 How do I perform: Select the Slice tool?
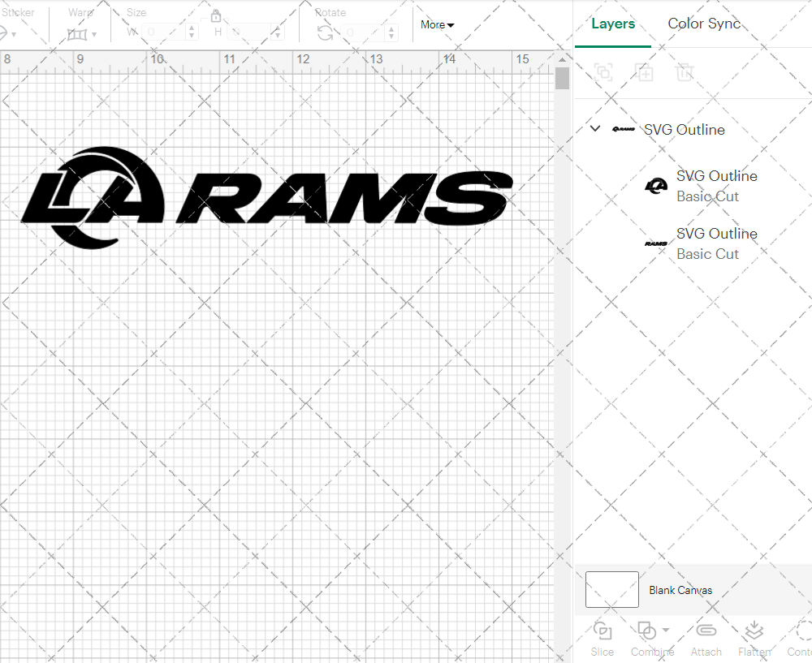coord(602,637)
